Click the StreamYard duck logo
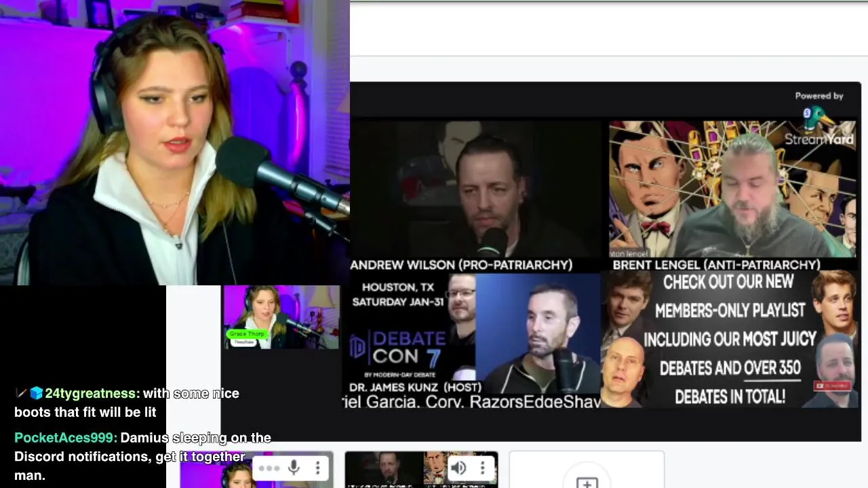Screen dimensions: 868x488 tap(819, 119)
